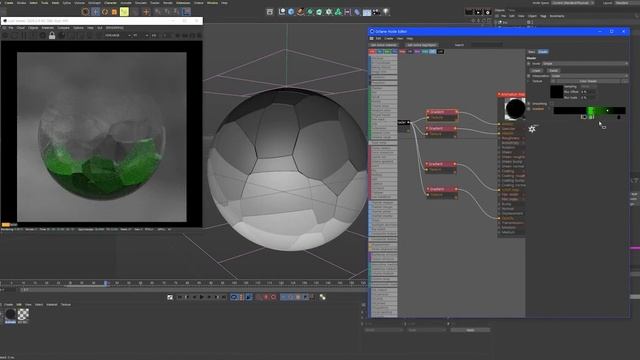Click the camera icon in top toolbar

click(x=376, y=12)
